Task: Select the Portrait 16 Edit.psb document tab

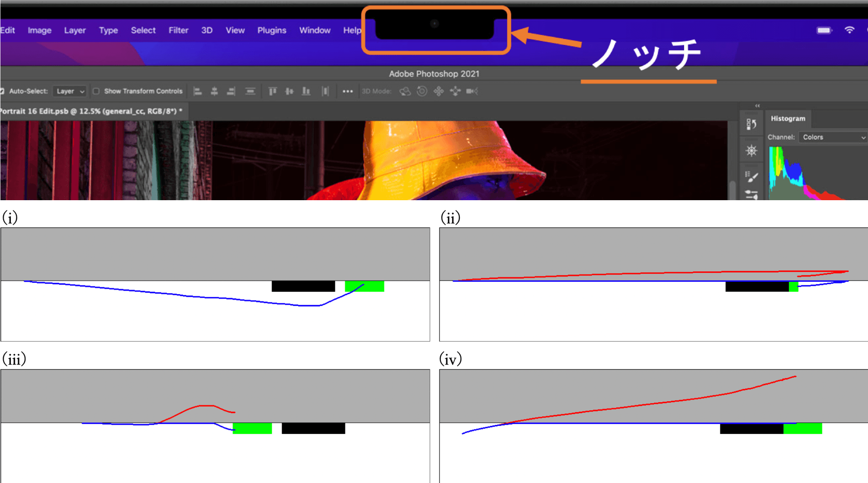Action: [x=90, y=111]
